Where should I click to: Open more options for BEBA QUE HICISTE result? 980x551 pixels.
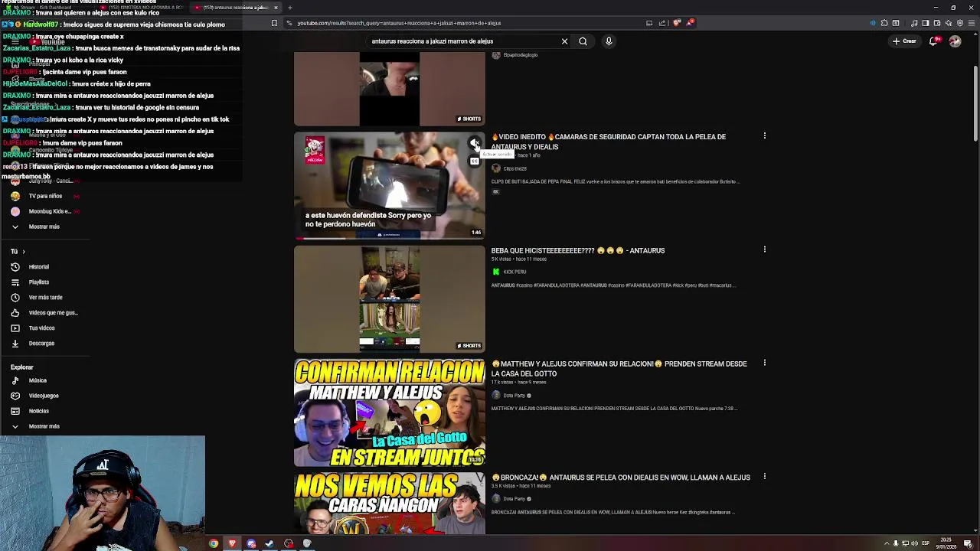764,249
